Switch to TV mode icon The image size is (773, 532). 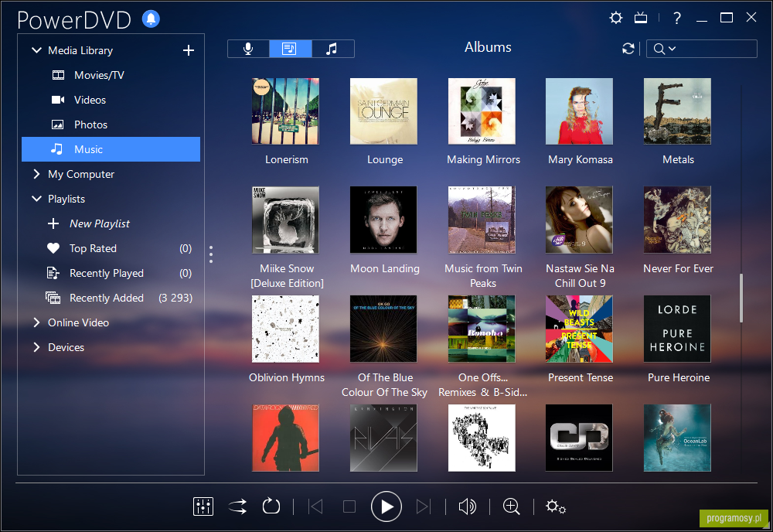coord(641,19)
